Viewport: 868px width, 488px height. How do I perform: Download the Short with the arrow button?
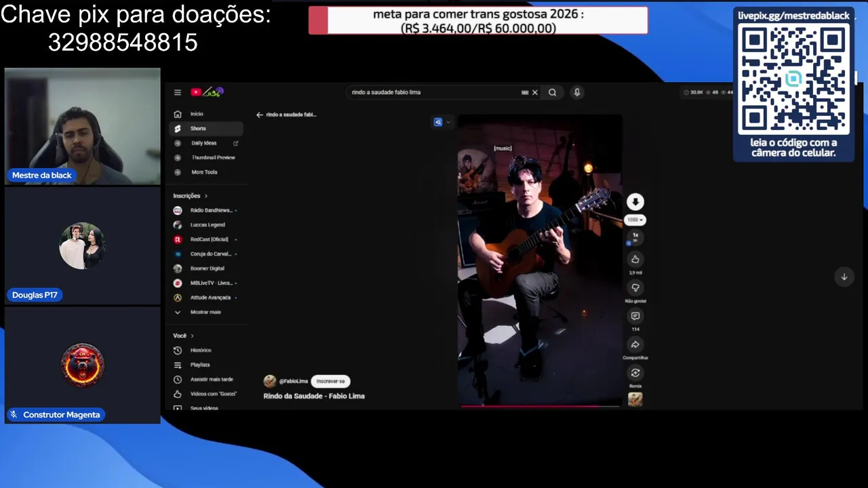pyautogui.click(x=635, y=202)
